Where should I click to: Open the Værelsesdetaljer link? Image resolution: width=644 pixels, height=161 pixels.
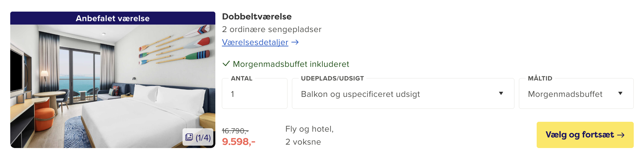coord(255,42)
